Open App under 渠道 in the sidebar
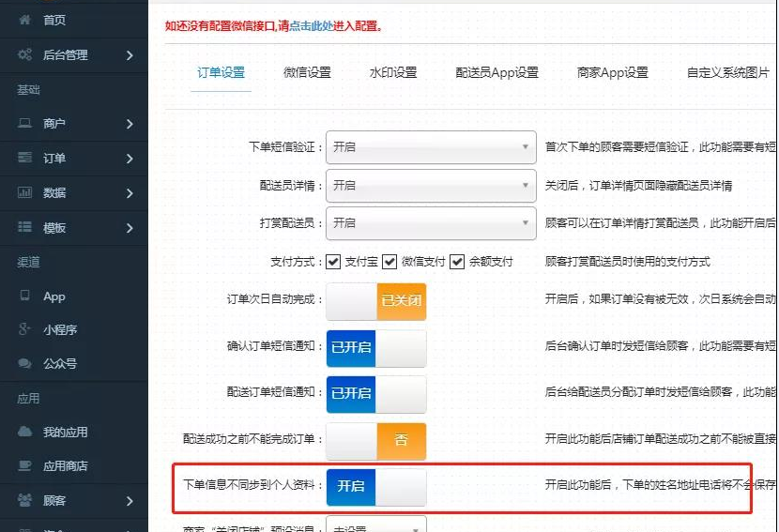The width and height of the screenshot is (779, 532). [54, 296]
